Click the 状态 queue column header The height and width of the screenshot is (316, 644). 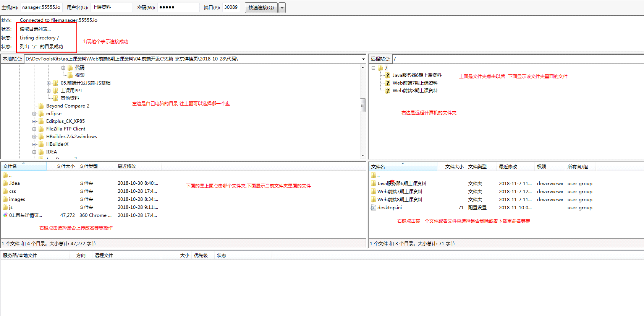[243, 256]
